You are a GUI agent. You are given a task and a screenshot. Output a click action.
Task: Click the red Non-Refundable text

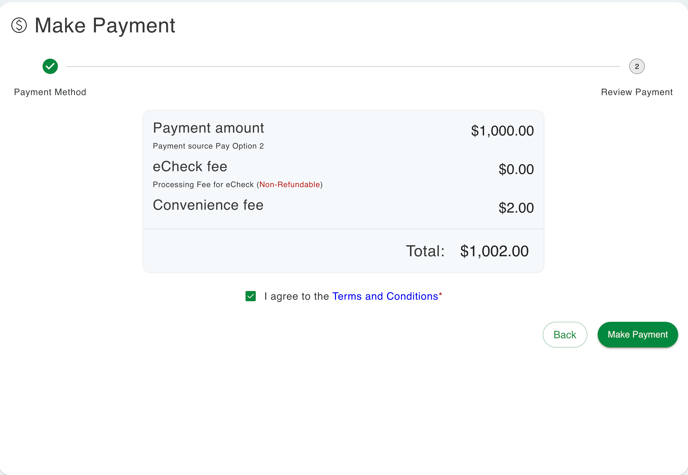[290, 185]
